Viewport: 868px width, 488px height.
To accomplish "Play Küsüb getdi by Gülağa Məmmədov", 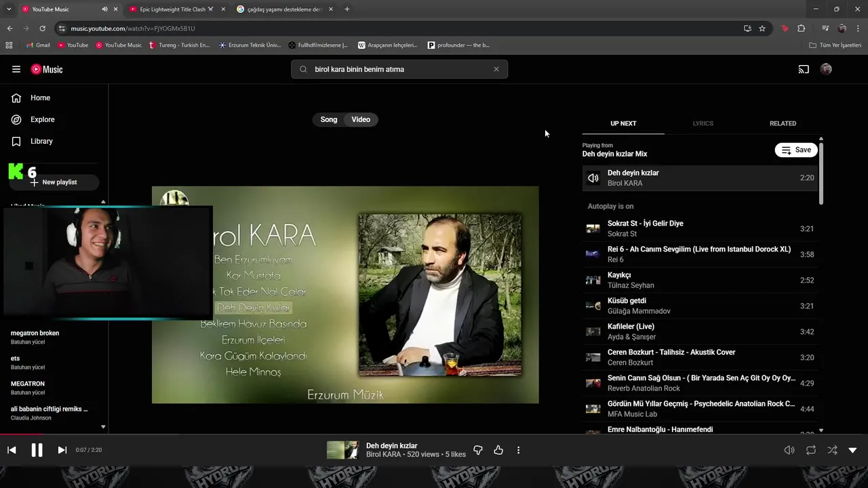I will (700, 306).
